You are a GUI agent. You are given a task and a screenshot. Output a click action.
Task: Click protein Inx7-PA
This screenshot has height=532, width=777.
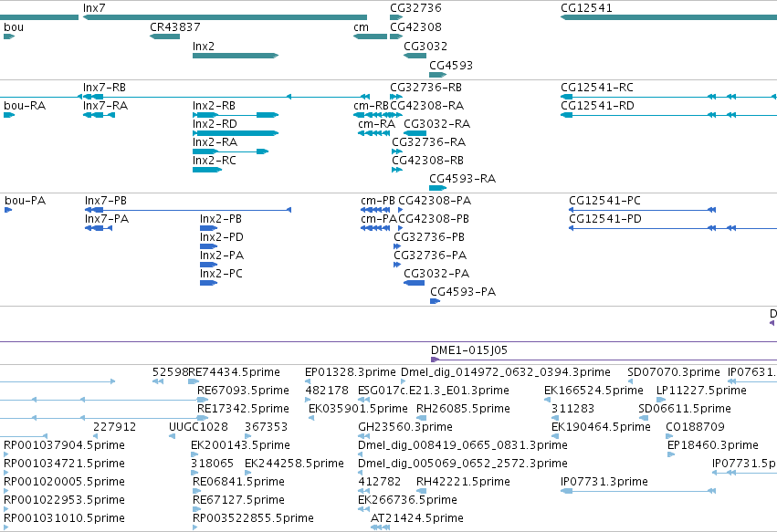tap(99, 228)
